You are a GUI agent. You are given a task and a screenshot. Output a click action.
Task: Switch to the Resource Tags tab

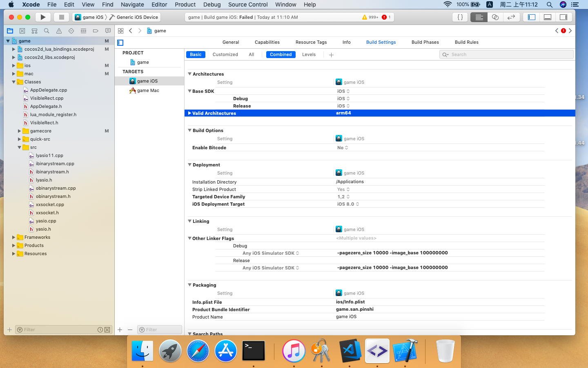pos(311,42)
